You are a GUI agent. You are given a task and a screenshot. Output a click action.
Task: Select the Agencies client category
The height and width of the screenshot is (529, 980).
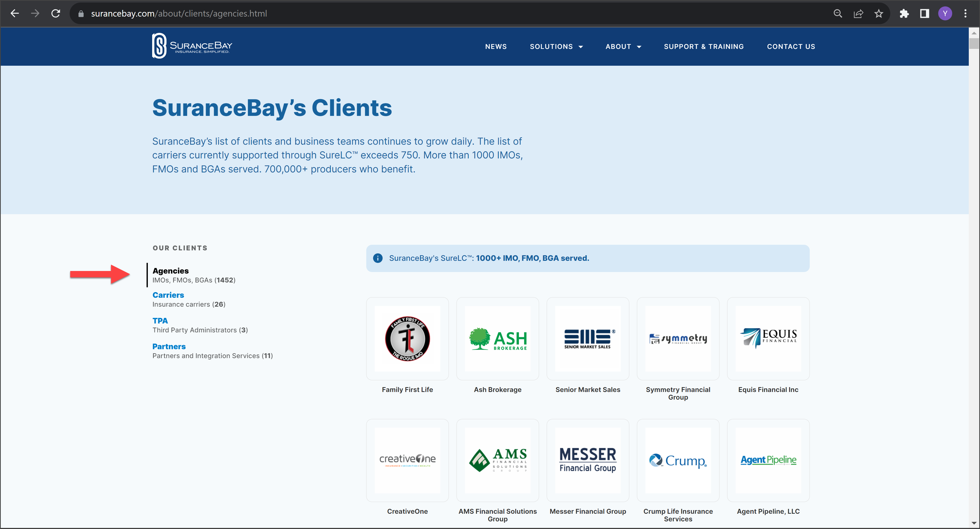pos(171,271)
